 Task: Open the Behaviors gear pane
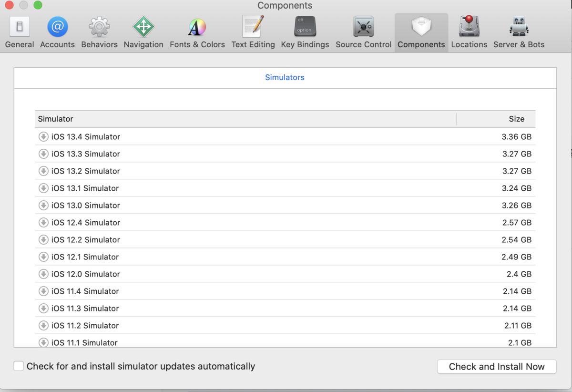coord(99,32)
